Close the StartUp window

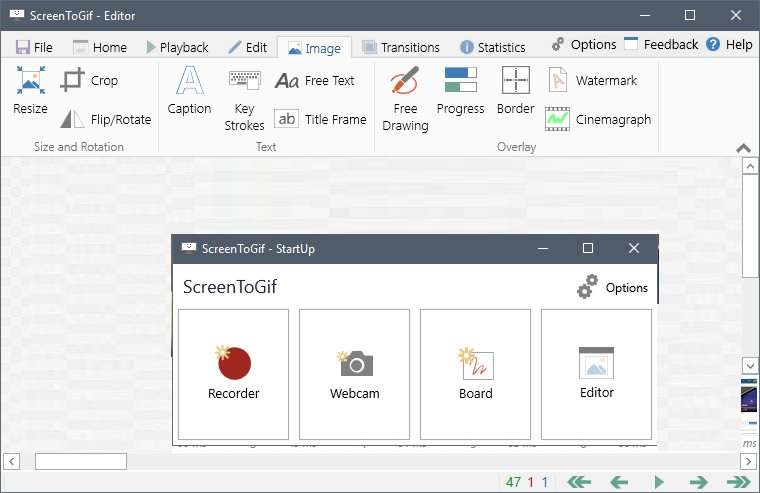tap(633, 249)
